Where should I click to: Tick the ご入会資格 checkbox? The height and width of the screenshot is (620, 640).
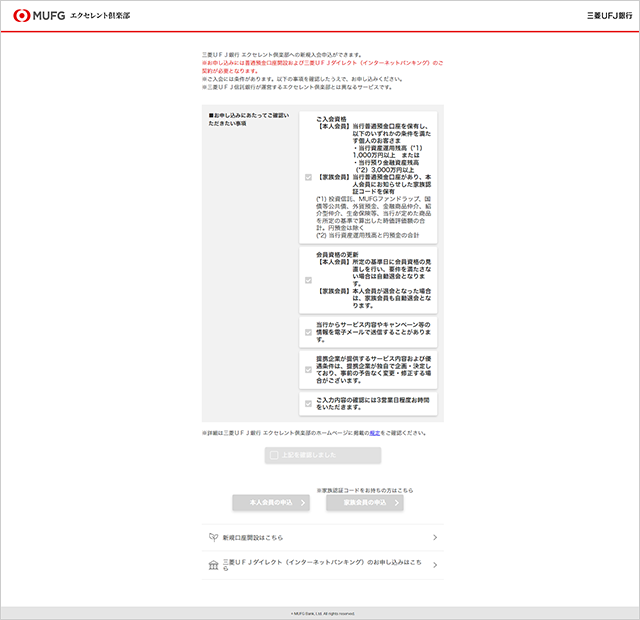click(309, 177)
